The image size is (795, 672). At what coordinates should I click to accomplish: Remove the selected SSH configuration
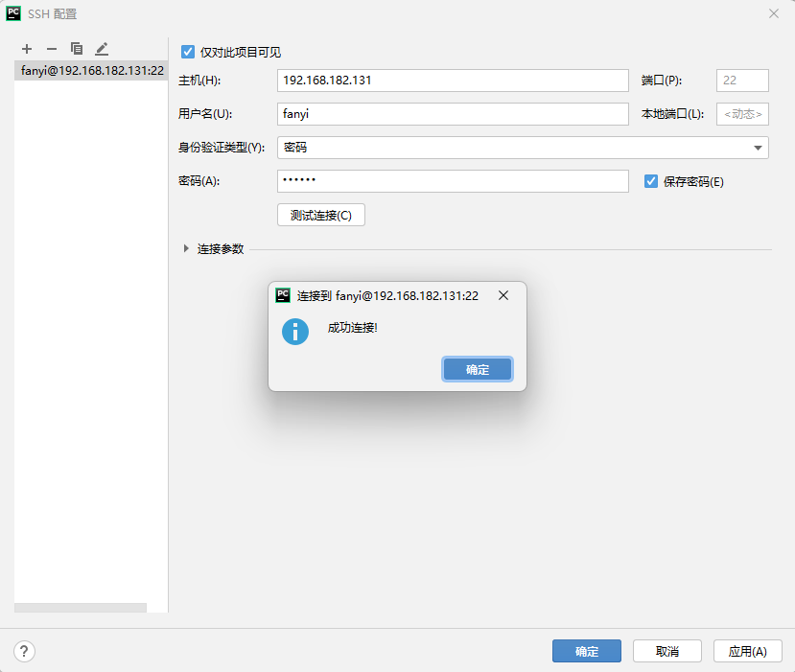click(x=52, y=49)
